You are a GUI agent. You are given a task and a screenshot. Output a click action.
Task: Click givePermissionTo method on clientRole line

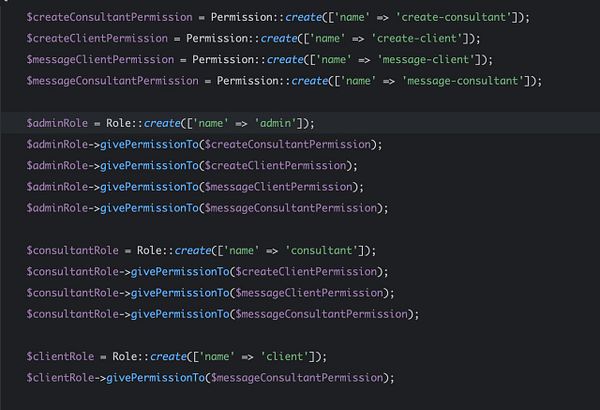click(155, 378)
